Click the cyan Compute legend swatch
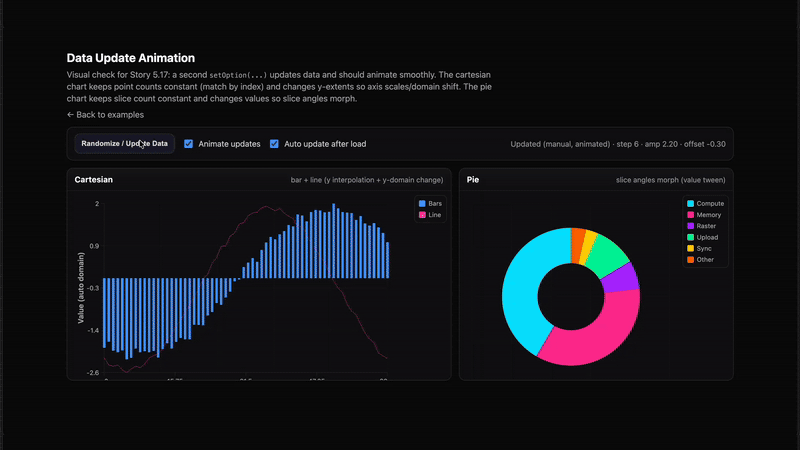800x450 pixels. pyautogui.click(x=690, y=204)
